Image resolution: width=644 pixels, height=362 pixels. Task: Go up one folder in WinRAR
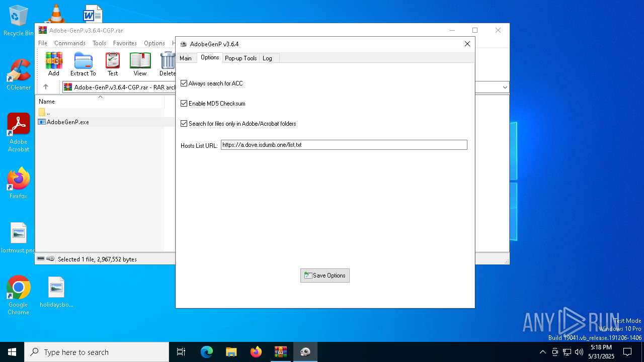pyautogui.click(x=46, y=87)
